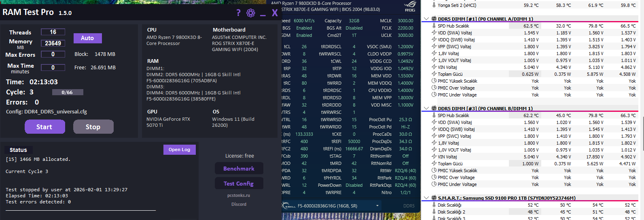Select the DDR5 DIMM [#1] (P0 CHANNEL A/DIMM 1) header
The height and width of the screenshot is (220, 644).
[x=485, y=19]
